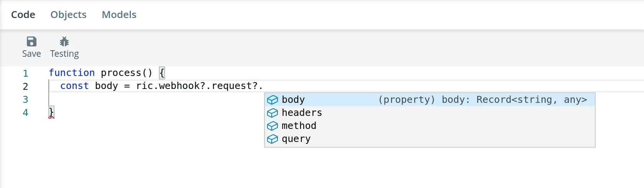Click the body property type description text
Image resolution: width=644 pixels, height=188 pixels.
(482, 100)
